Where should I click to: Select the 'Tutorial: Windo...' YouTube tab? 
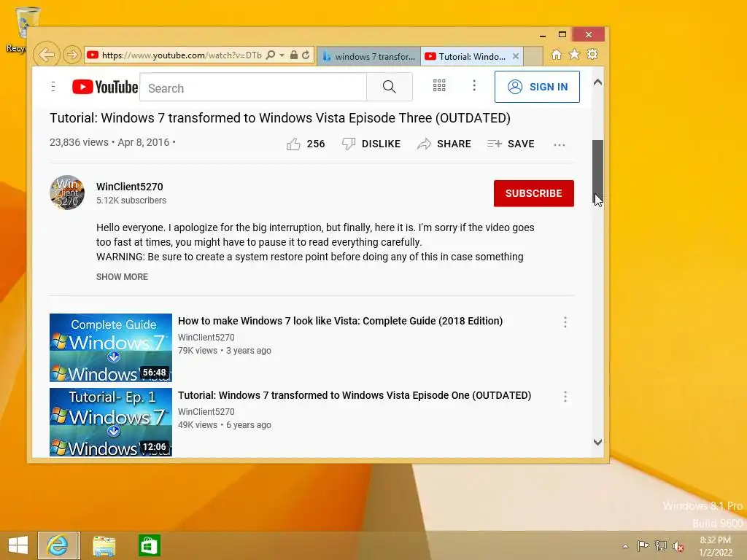(x=466, y=56)
